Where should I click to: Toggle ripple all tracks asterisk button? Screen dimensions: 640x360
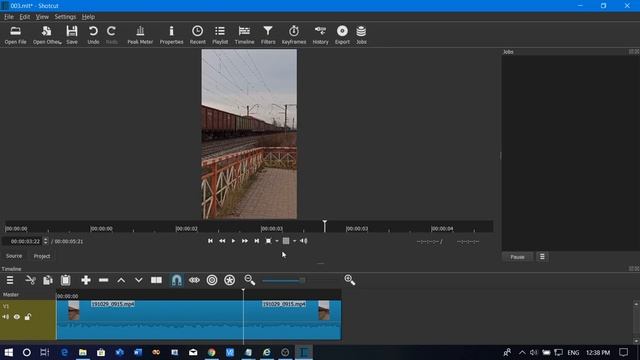click(x=229, y=280)
